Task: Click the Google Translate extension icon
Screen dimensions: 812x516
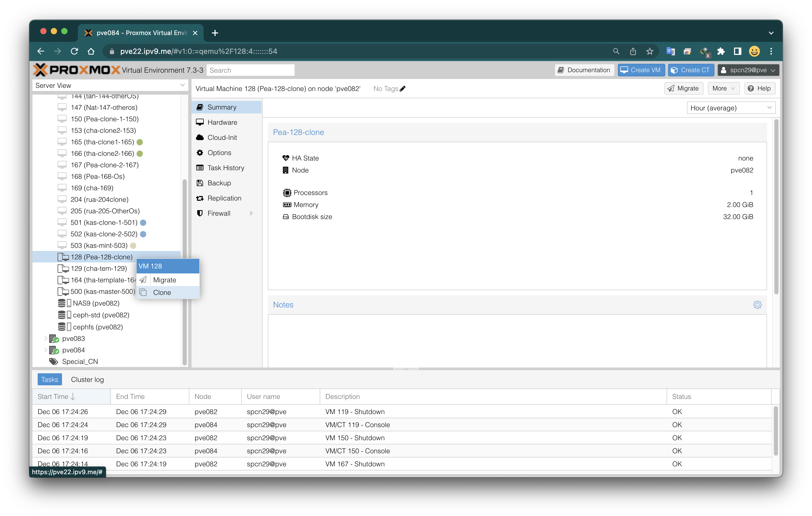Action: coord(671,51)
